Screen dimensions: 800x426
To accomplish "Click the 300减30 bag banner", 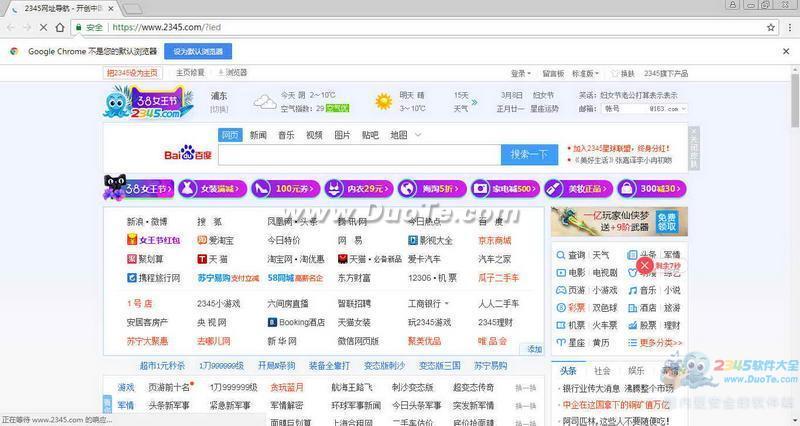I will point(652,189).
